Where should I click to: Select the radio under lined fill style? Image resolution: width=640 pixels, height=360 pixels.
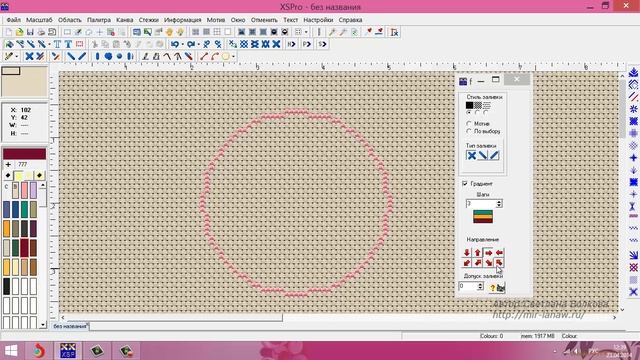point(486,112)
